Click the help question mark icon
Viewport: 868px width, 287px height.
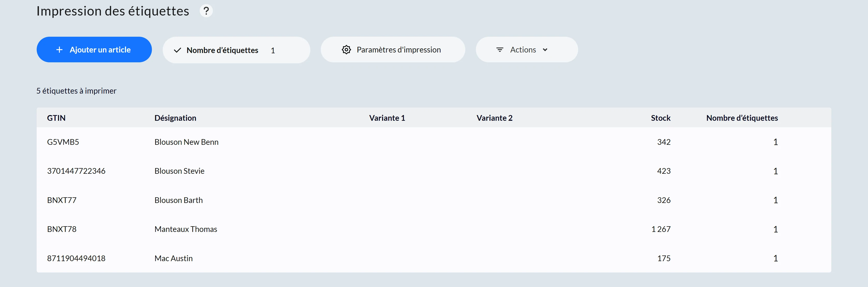click(x=206, y=11)
